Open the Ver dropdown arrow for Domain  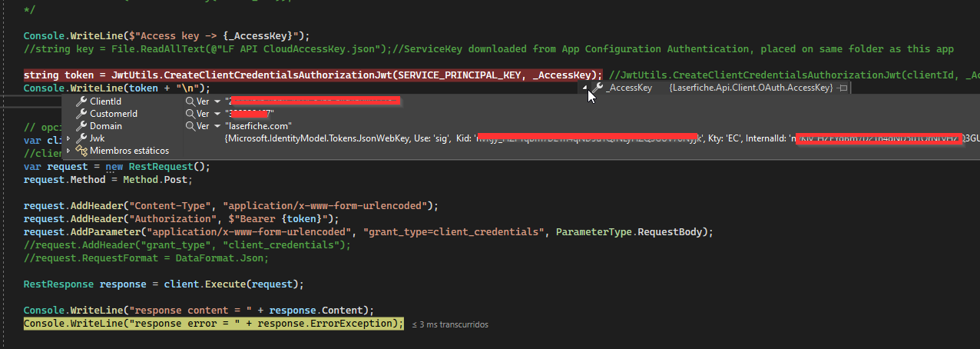coord(217,126)
